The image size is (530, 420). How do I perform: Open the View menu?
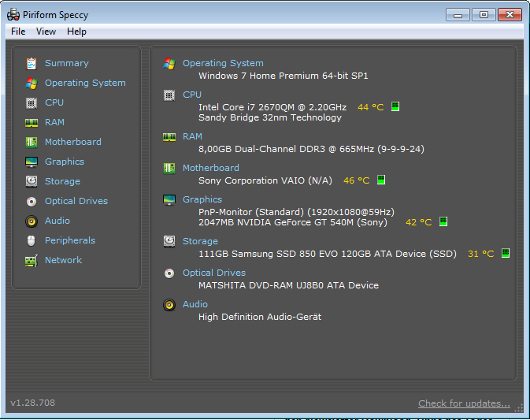tap(46, 32)
